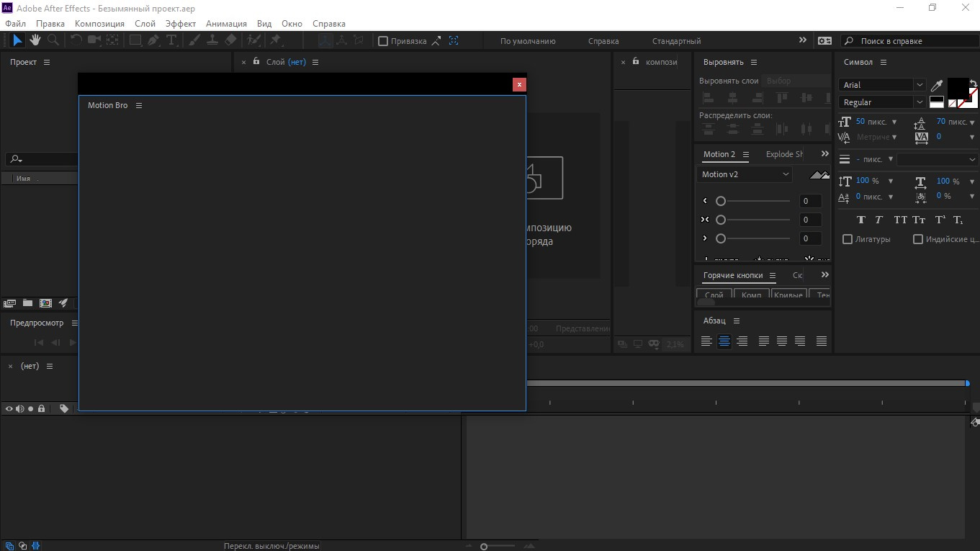The width and height of the screenshot is (980, 551).
Task: Switch to the Explode Shape tab
Action: tap(785, 154)
